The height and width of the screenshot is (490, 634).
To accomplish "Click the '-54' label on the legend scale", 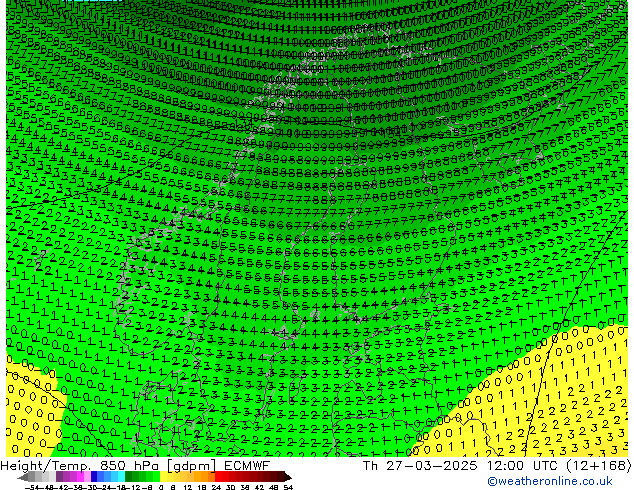I will tap(32, 487).
